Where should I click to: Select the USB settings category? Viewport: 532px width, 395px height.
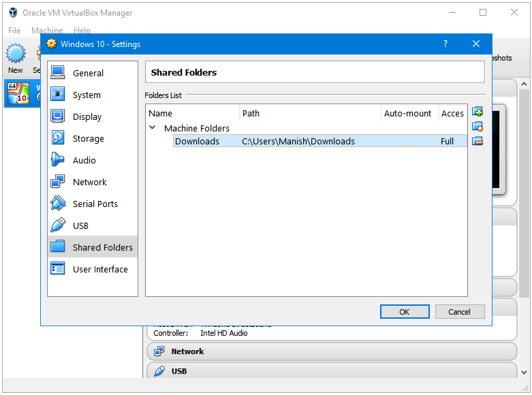pos(80,226)
